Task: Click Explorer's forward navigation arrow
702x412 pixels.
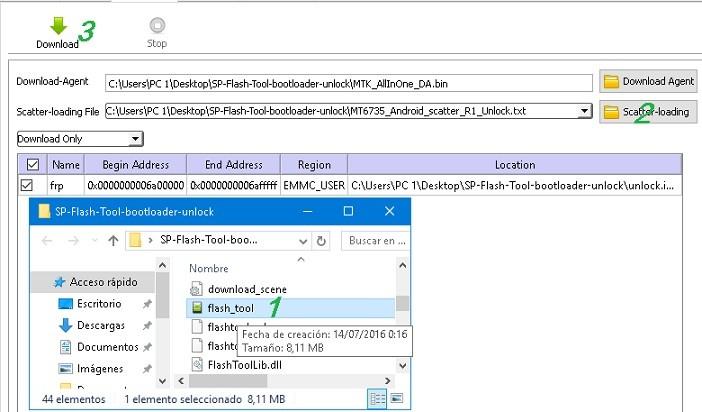Action: click(x=73, y=241)
